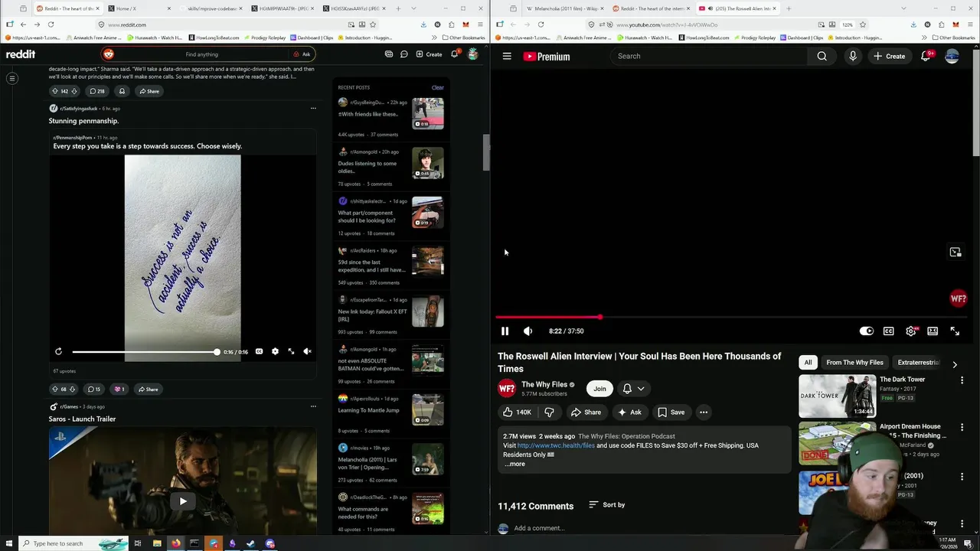
Task: Open the 15 comments on penmanship post
Action: 94,390
